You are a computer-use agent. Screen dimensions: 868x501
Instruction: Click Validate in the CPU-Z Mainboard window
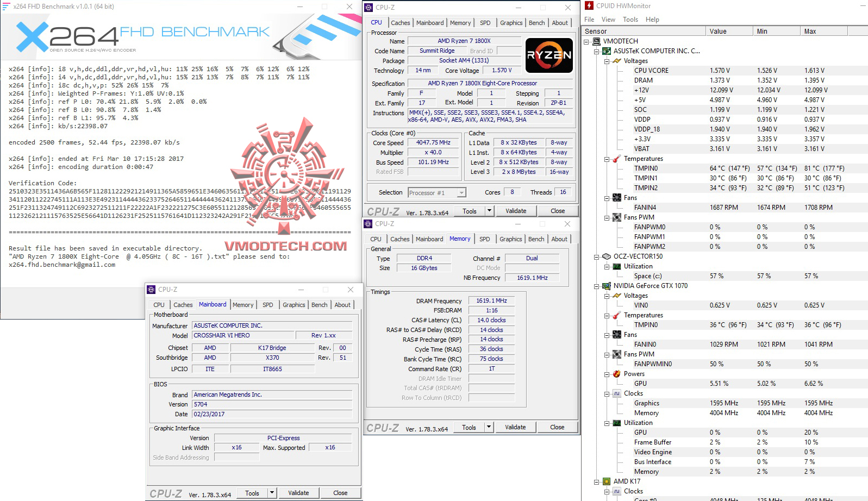tap(298, 493)
